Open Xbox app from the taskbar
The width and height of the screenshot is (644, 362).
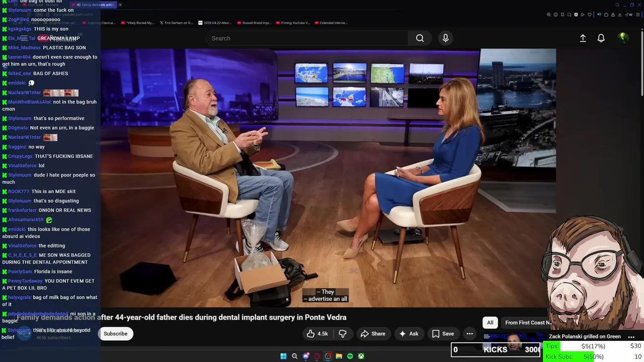tap(361, 356)
